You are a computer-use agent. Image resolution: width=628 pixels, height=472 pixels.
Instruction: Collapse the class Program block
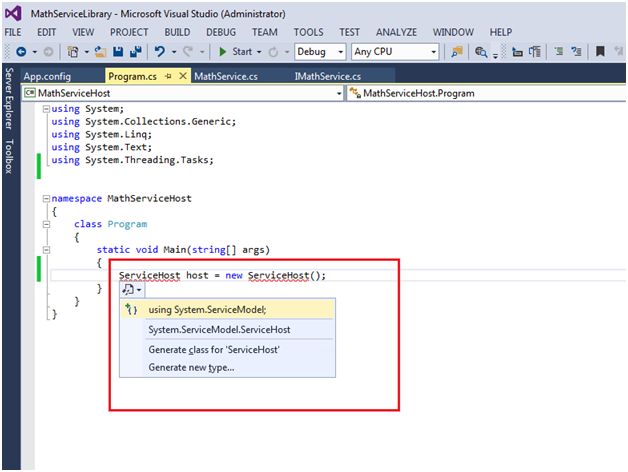click(x=46, y=224)
